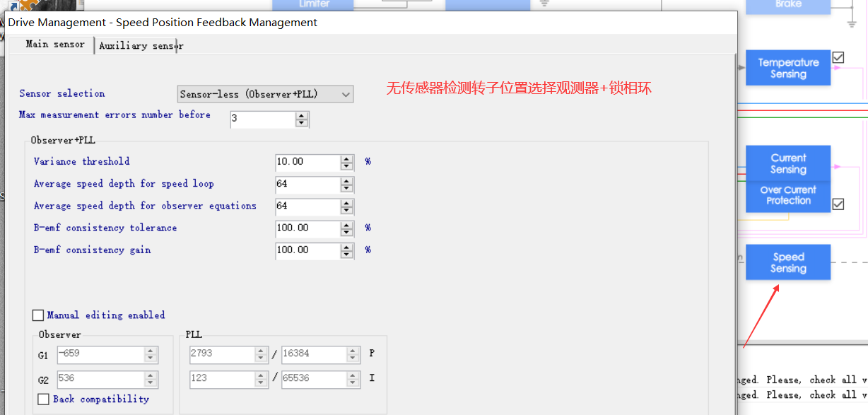Click the G2 spinner arrows
The width and height of the screenshot is (868, 415).
pyautogui.click(x=151, y=379)
